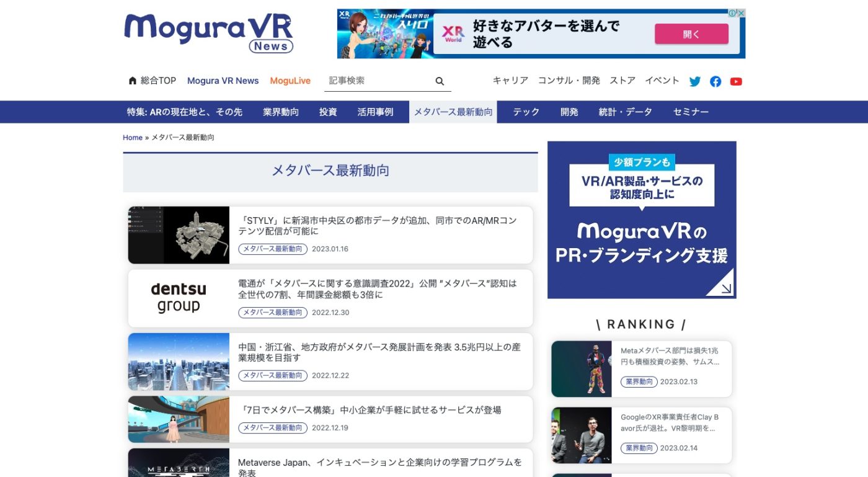This screenshot has height=477, width=868.
Task: Click the 浙江省 article cityscape thumbnail
Action: 179,362
